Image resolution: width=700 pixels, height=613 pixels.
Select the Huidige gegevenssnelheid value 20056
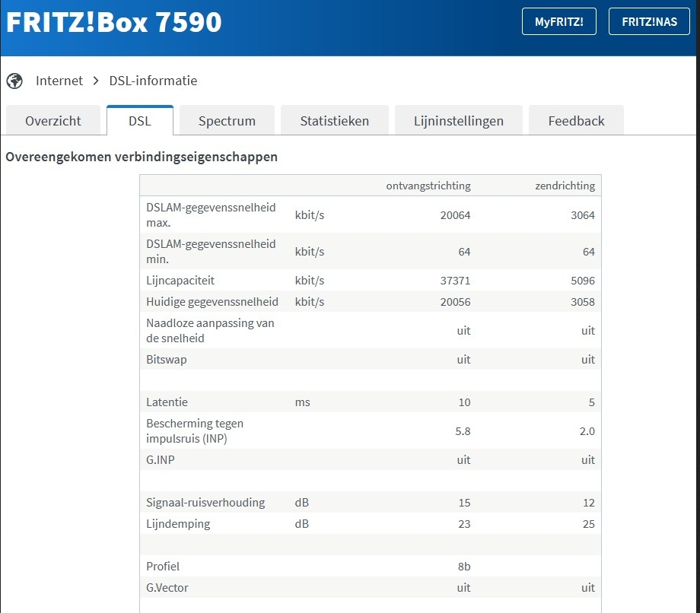coord(455,302)
